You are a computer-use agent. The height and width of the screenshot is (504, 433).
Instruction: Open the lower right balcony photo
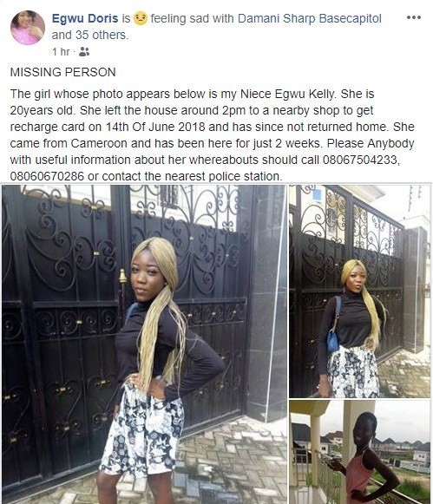click(x=359, y=452)
